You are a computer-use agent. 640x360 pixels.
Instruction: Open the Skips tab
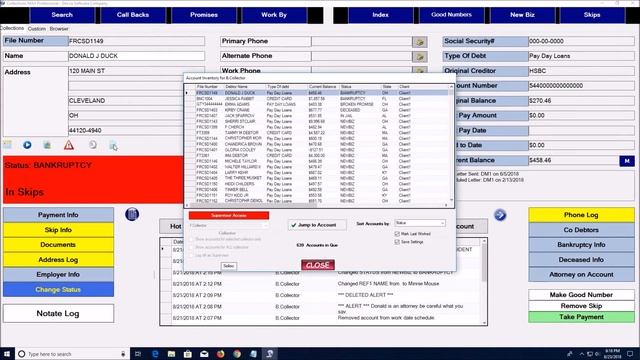tap(592, 15)
